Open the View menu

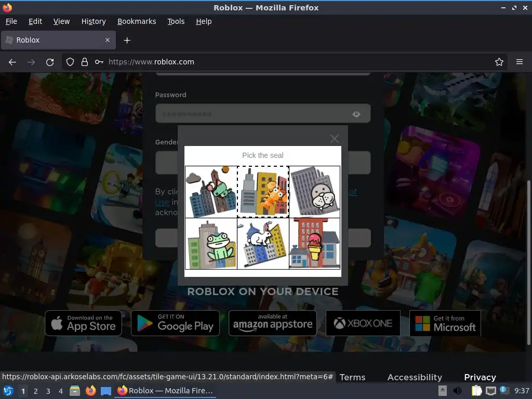[61, 21]
